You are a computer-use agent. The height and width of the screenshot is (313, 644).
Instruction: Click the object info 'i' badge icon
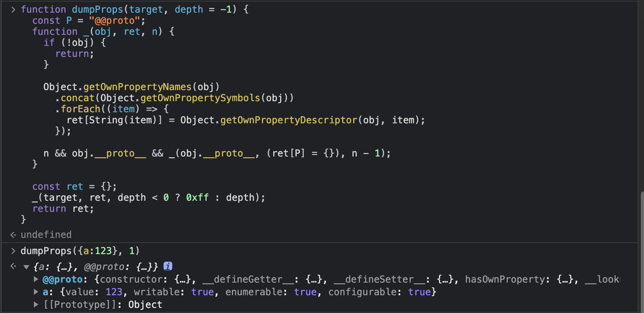tap(168, 266)
